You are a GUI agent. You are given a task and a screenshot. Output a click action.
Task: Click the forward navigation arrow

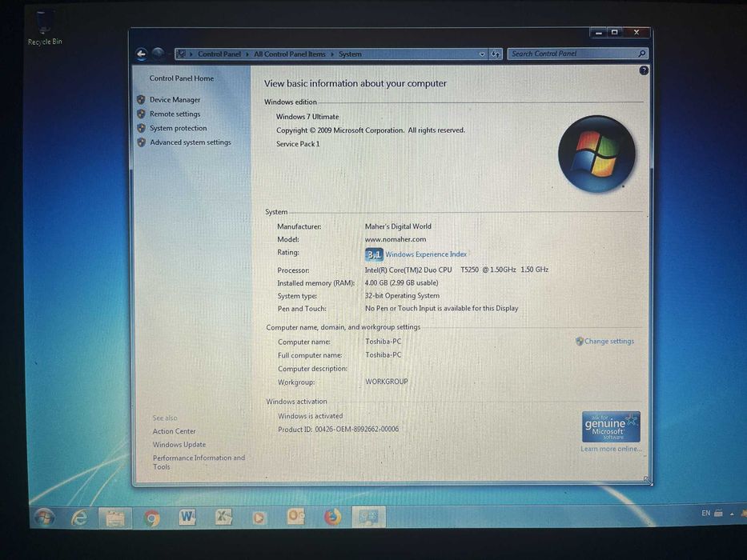[159, 54]
